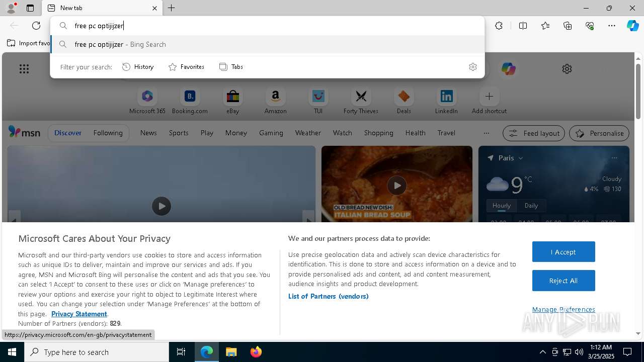Play the Italian Bread Soup video
The image size is (644, 362).
(397, 186)
